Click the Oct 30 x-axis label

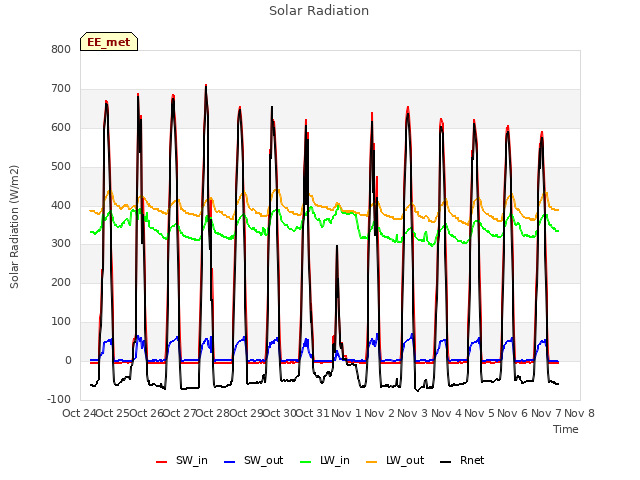coord(279,413)
